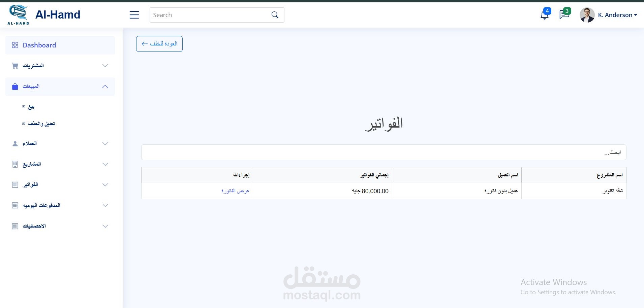Focus the ابحث... invoices filter field
This screenshot has width=644, height=308.
(384, 152)
